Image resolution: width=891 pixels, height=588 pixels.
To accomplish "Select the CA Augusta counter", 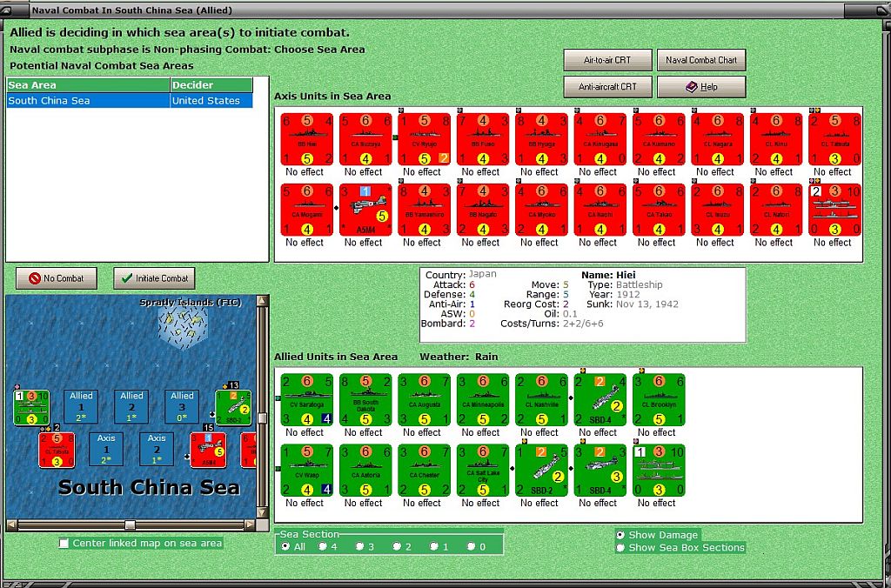I will coord(424,400).
